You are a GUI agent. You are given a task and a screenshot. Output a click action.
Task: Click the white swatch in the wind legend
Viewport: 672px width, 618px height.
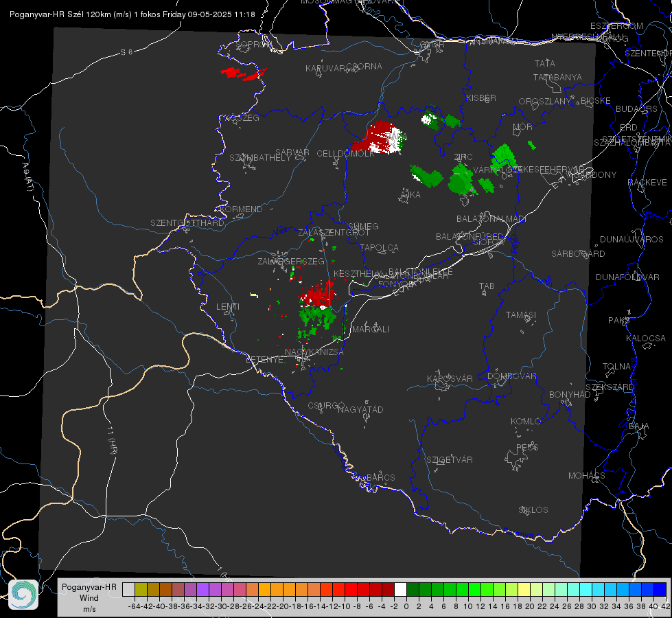400,589
